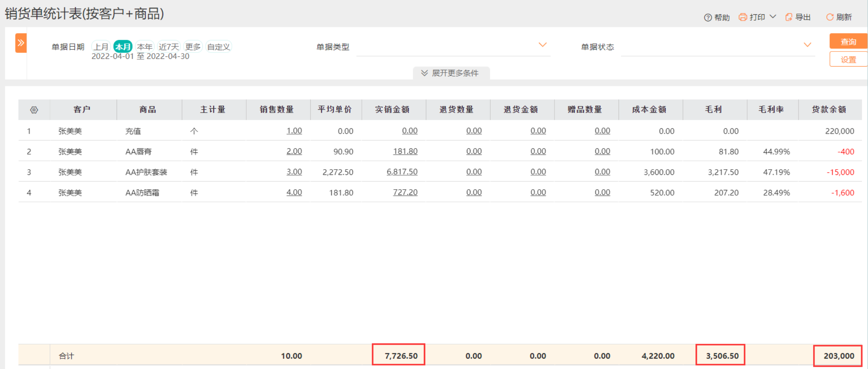This screenshot has width=868, height=369.
Task: Click the Help question-mark icon
Action: [708, 18]
